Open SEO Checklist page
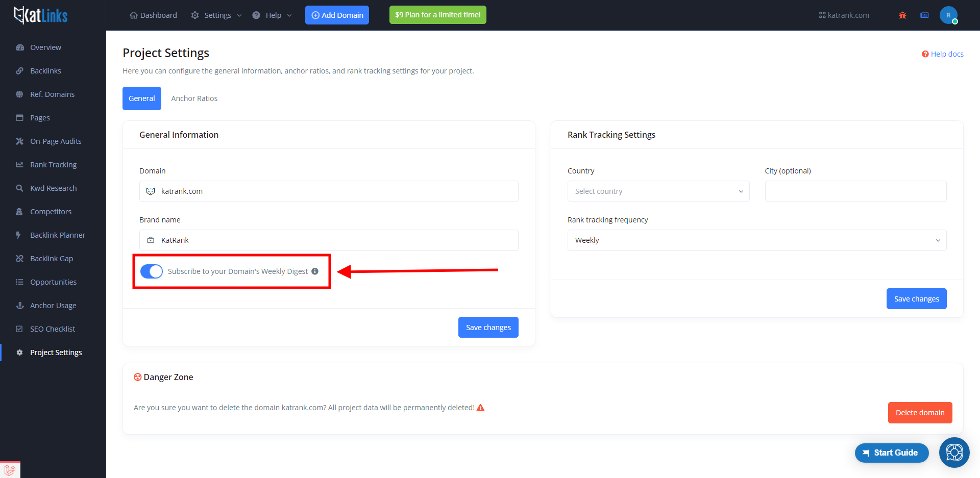The height and width of the screenshot is (478, 980). (x=53, y=329)
